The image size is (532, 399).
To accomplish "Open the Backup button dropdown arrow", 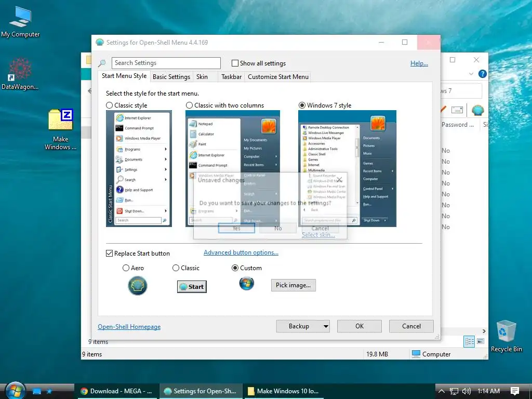I will [326, 326].
